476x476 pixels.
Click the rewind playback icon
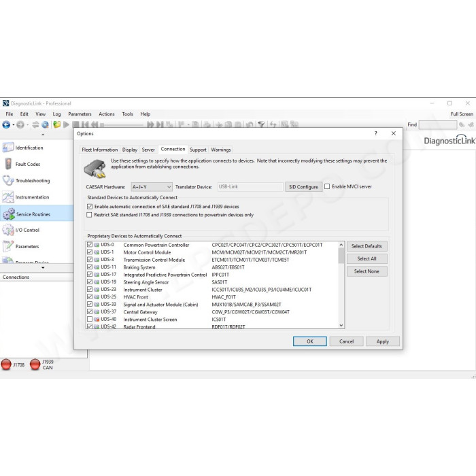tap(95, 124)
